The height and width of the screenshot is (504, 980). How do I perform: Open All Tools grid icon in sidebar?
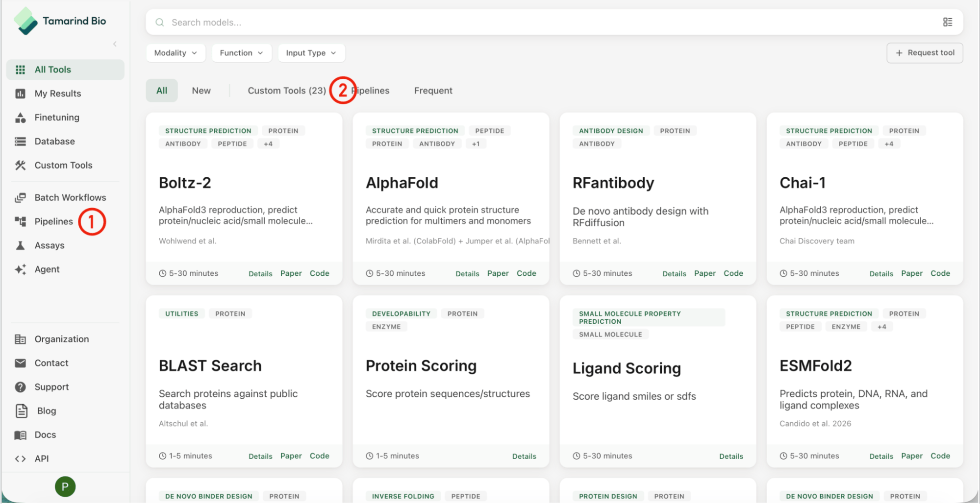(x=20, y=70)
